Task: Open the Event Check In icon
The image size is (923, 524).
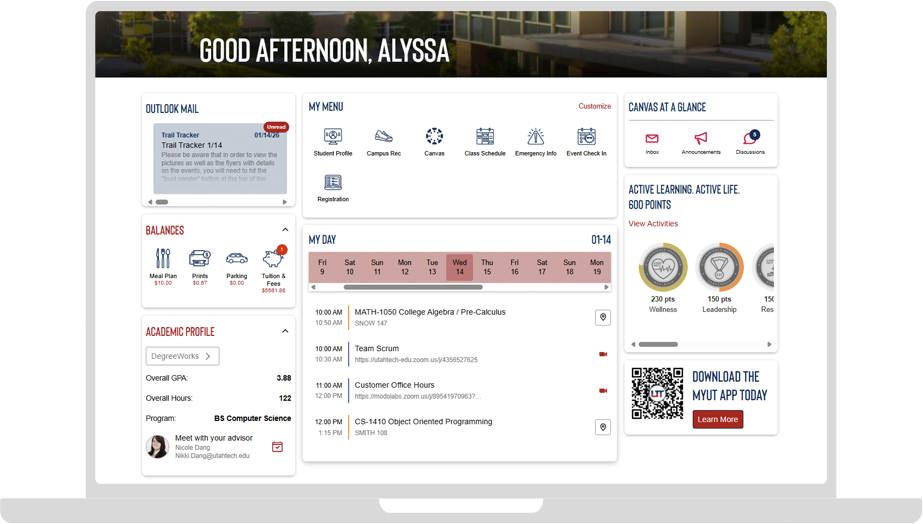Action: pyautogui.click(x=587, y=137)
